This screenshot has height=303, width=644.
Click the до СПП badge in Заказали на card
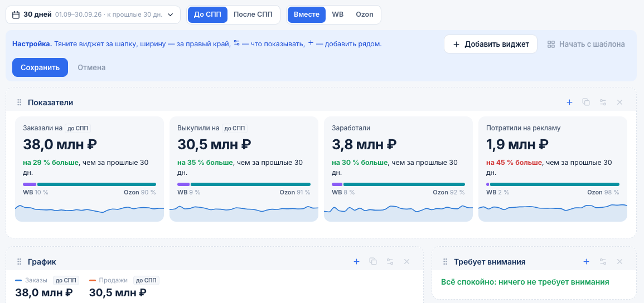click(78, 128)
